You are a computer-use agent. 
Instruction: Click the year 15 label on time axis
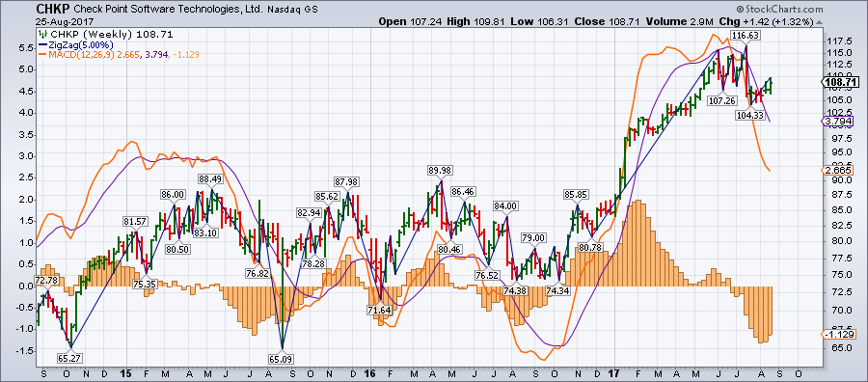pos(125,375)
